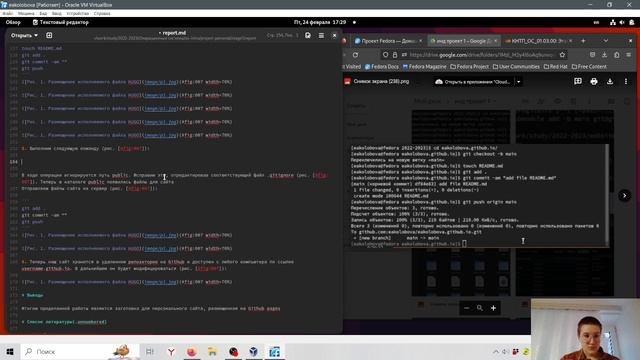Open 'Fedora Project' bookmarks folder

click(469, 67)
